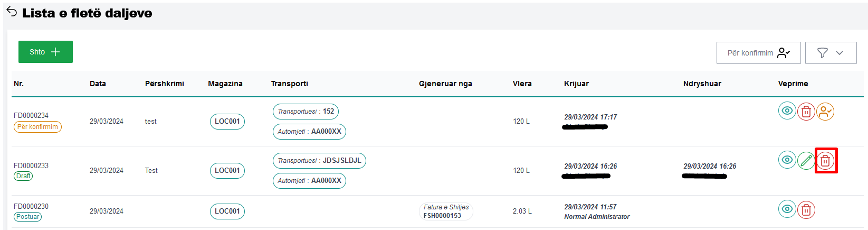Viewport: 868px width, 230px height.
Task: Click the Draft status badge
Action: tap(23, 176)
